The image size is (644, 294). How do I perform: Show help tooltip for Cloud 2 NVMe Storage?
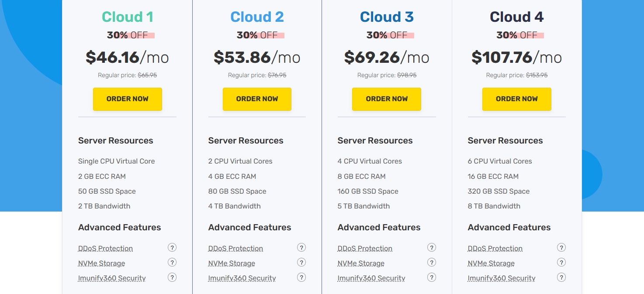(x=301, y=263)
